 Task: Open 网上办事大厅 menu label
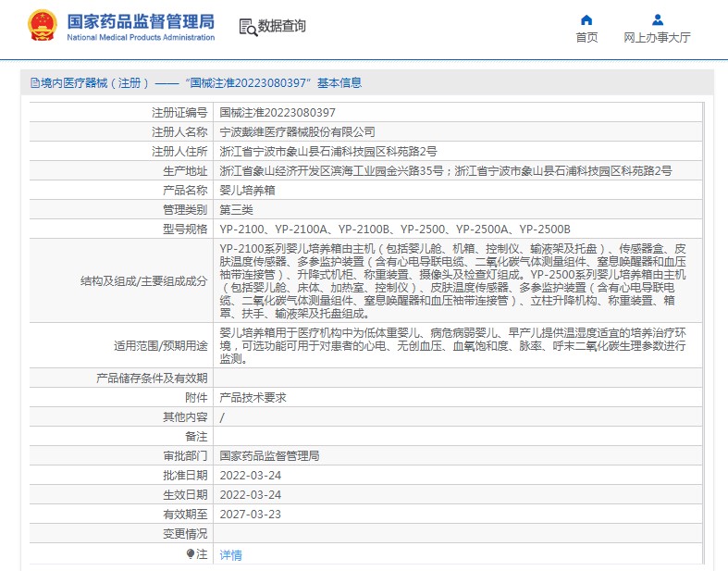coord(657,38)
